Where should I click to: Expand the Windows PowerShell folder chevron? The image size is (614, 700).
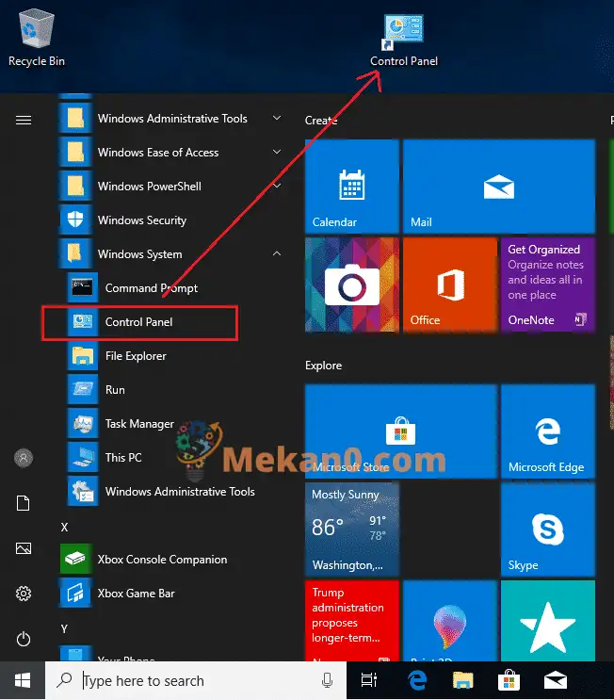(x=277, y=186)
